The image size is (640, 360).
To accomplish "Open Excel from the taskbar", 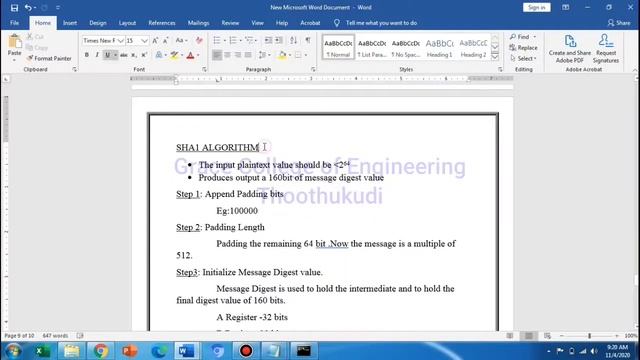I will pos(42,351).
